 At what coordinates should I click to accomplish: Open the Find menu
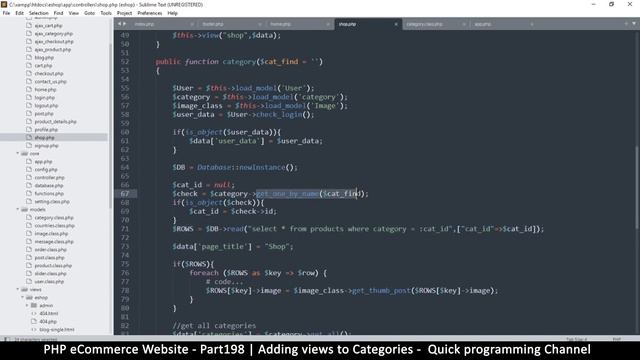click(x=58, y=13)
